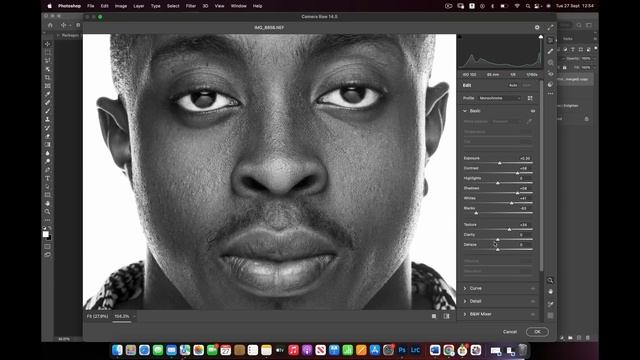Open the Image menu

point(121,6)
